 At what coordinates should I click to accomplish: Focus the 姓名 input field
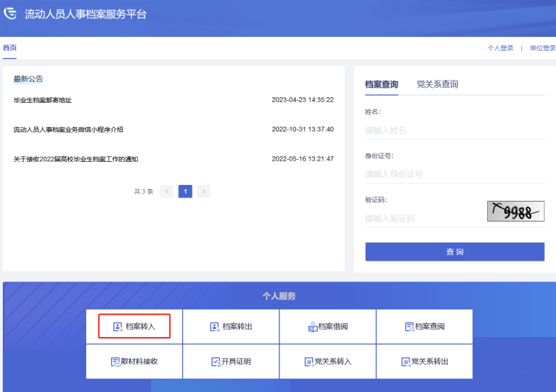pos(455,131)
